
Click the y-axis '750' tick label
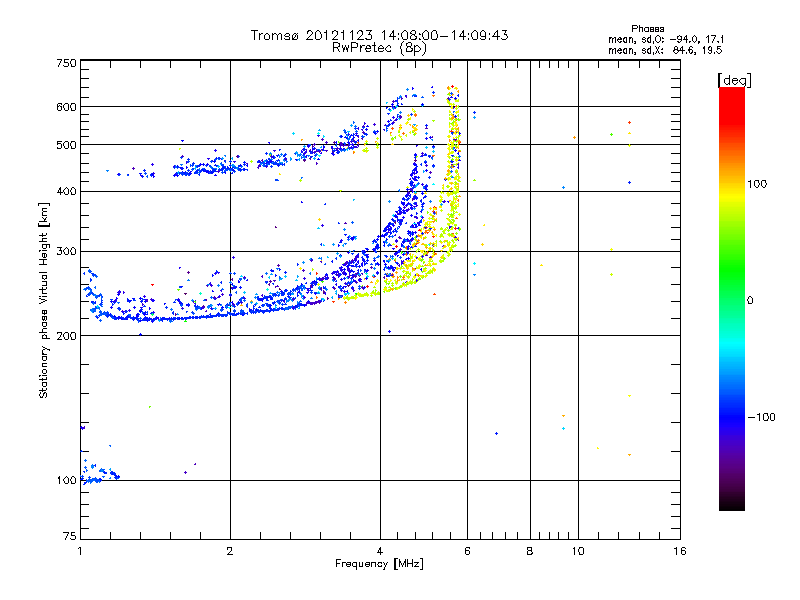tap(66, 63)
